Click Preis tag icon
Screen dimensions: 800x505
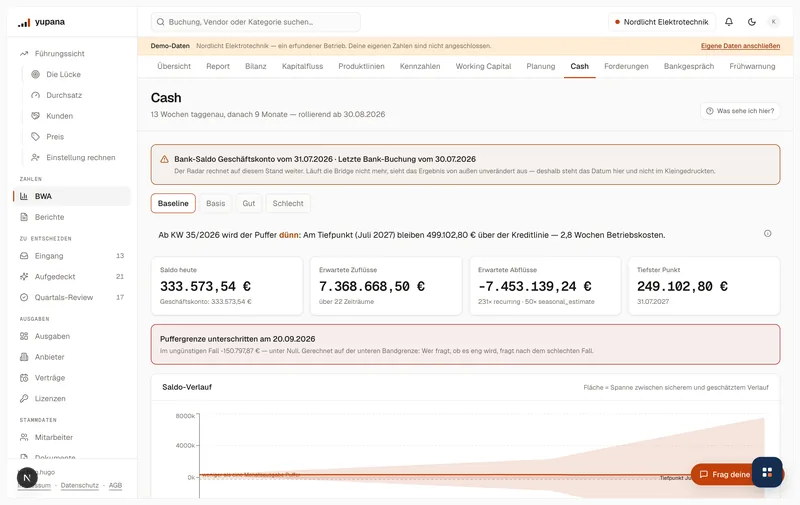(35, 137)
